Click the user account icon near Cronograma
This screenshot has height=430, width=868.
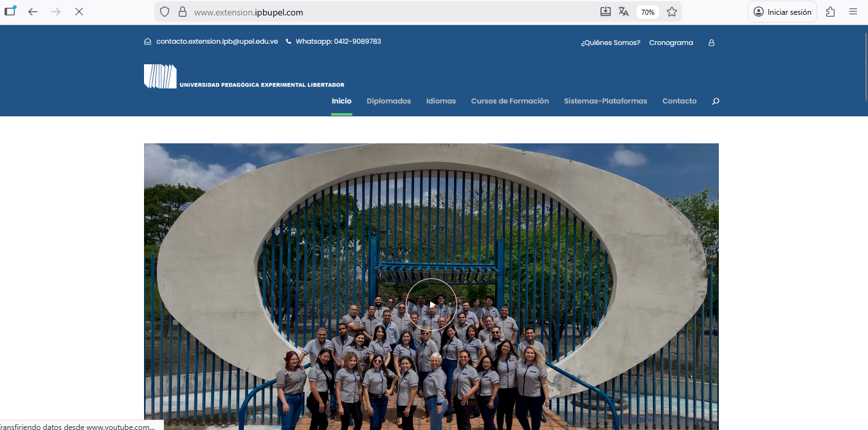click(x=711, y=42)
